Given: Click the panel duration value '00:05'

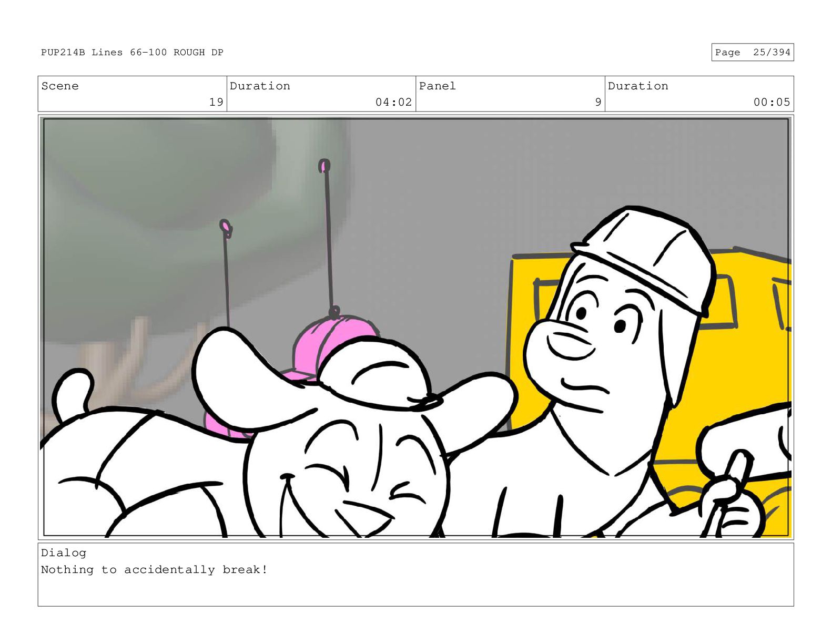Looking at the screenshot, I should 772,102.
